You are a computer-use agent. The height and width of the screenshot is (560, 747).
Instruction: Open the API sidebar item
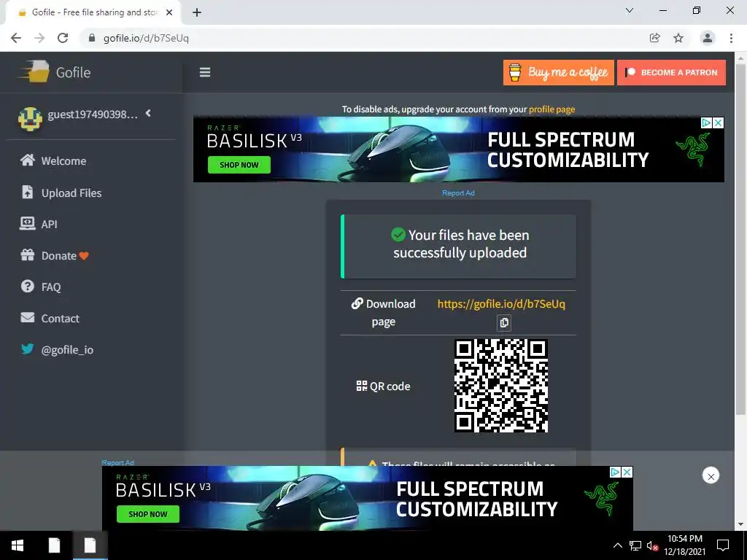[x=39, y=224]
